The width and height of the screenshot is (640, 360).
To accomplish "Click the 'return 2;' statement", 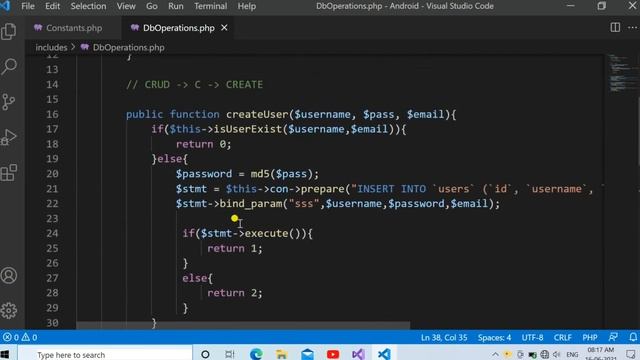I will coord(235,293).
